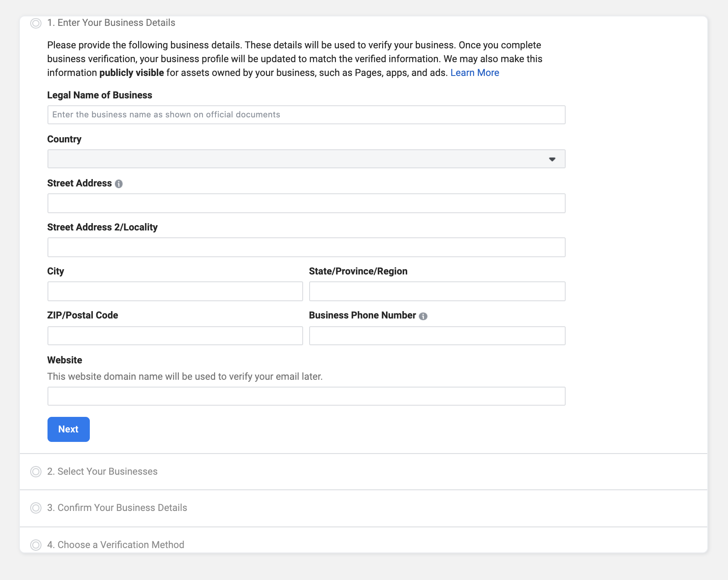
Task: Select the step 2 radio circle
Action: 35,471
